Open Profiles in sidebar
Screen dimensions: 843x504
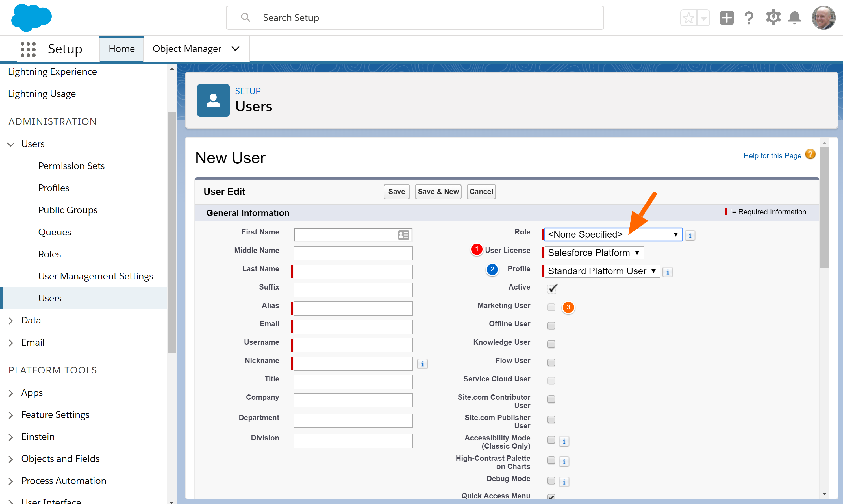pyautogui.click(x=54, y=188)
